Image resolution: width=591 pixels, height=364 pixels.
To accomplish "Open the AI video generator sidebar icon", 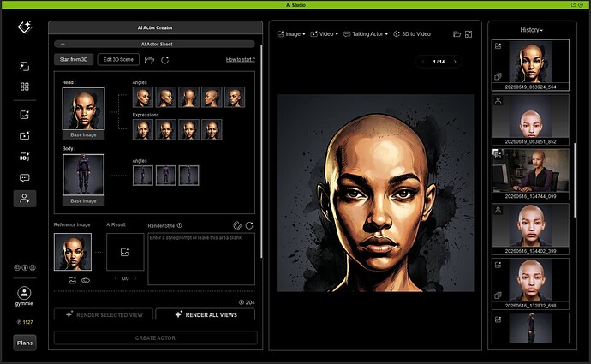I will (25, 135).
